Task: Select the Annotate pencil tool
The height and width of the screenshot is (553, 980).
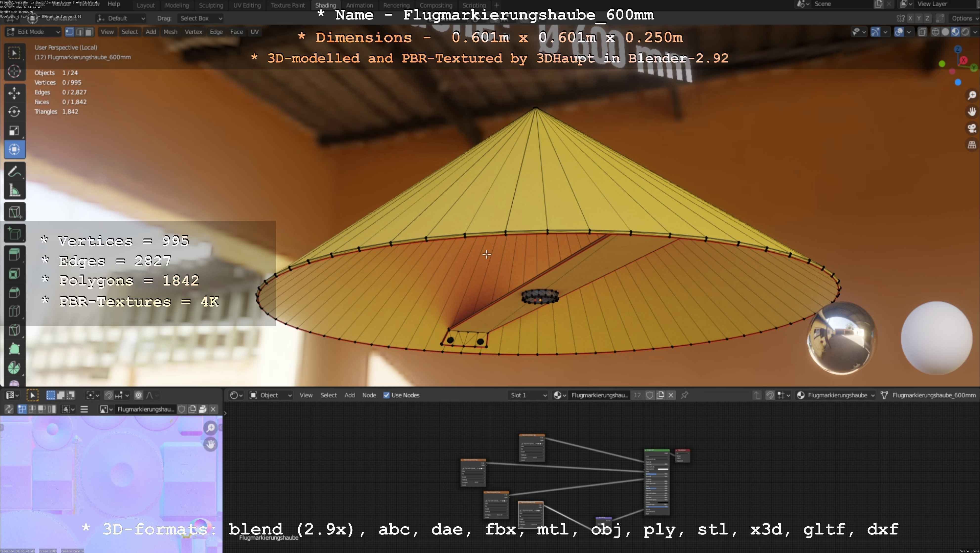Action: pos(14,171)
